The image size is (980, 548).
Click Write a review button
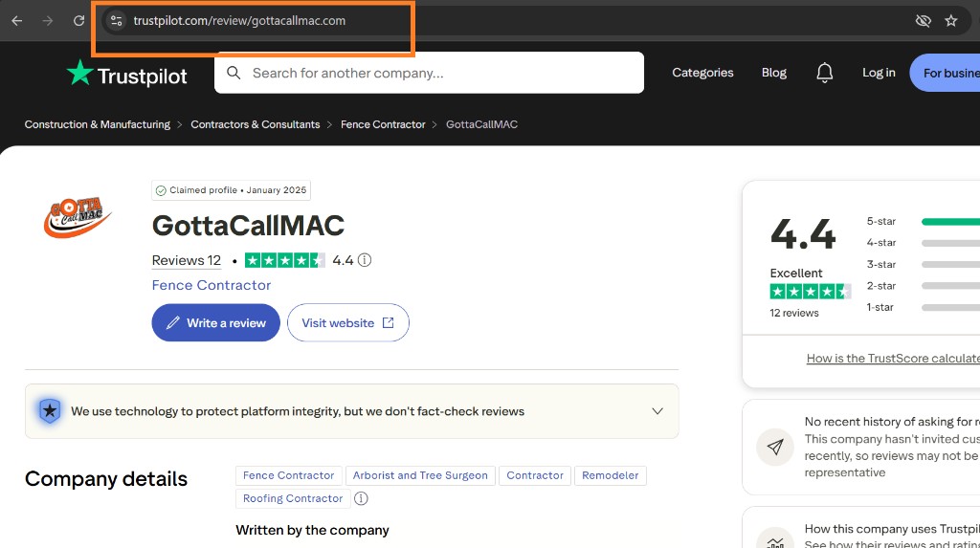215,322
